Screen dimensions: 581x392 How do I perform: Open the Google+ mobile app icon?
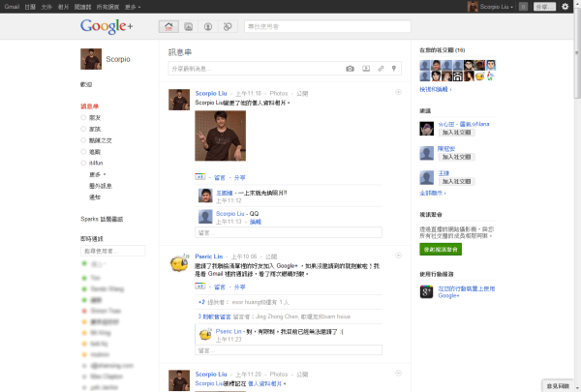(426, 291)
